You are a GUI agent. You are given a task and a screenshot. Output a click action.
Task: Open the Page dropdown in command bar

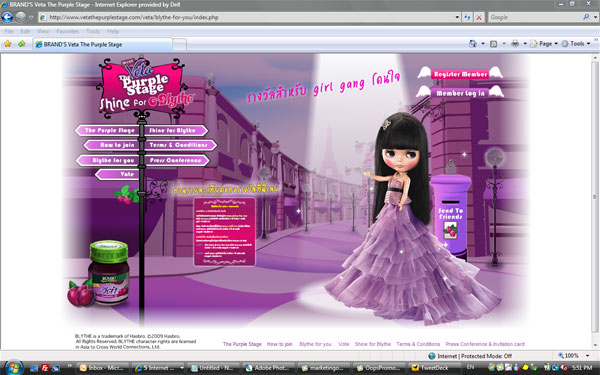coord(544,44)
